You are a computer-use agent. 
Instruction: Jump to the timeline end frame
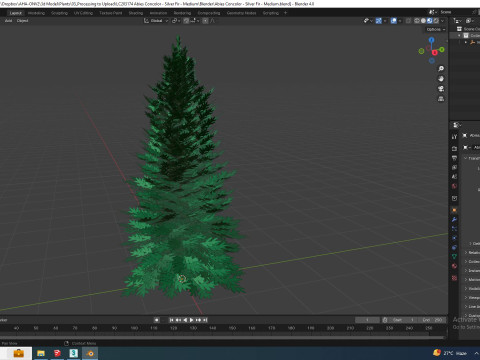[x=205, y=320]
